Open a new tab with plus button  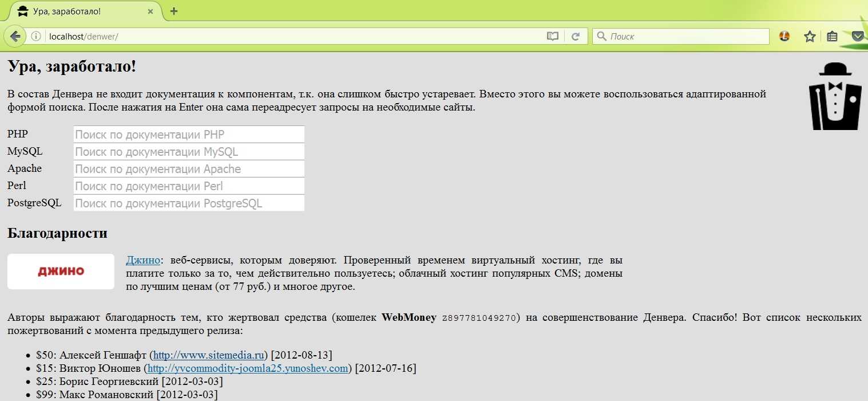click(174, 11)
